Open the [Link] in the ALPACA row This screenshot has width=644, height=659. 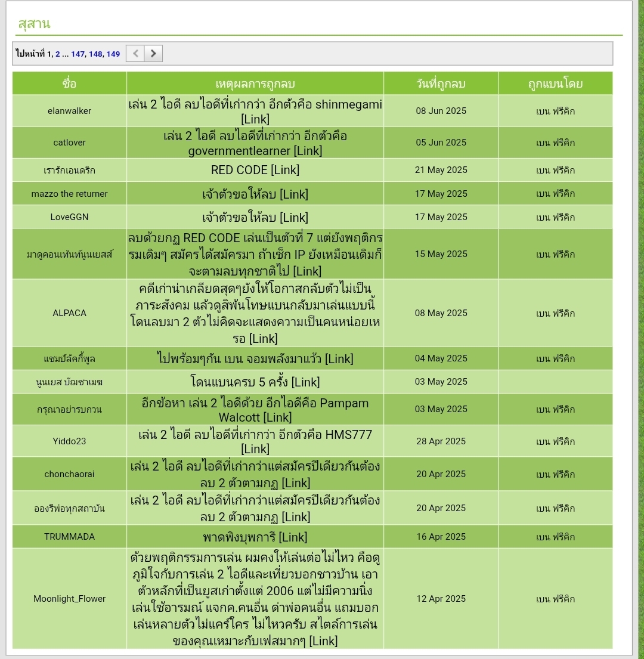pos(264,338)
